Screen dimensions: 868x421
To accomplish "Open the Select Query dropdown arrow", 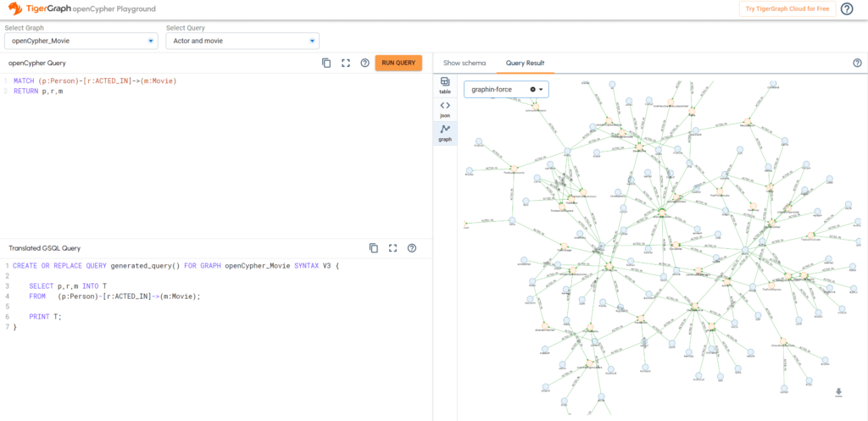I will [x=312, y=41].
